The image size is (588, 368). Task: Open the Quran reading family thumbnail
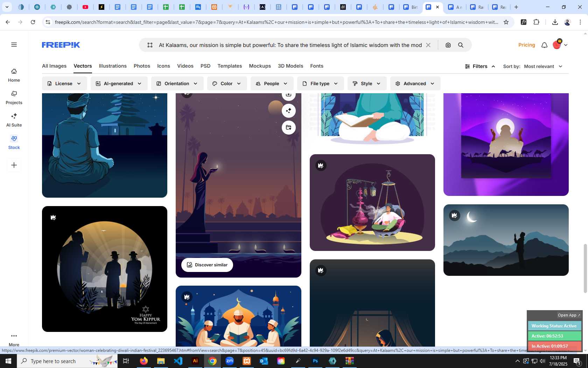click(238, 316)
